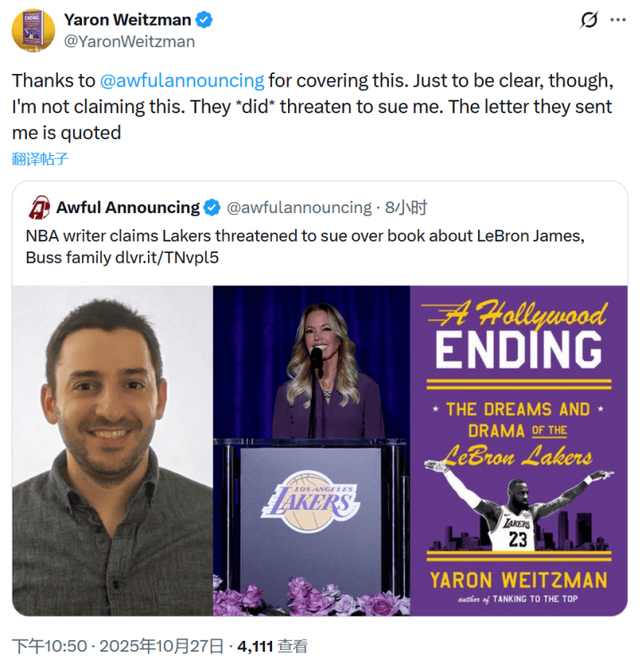Open the Awful Announcing account name
The height and width of the screenshot is (672, 642).
click(128, 208)
